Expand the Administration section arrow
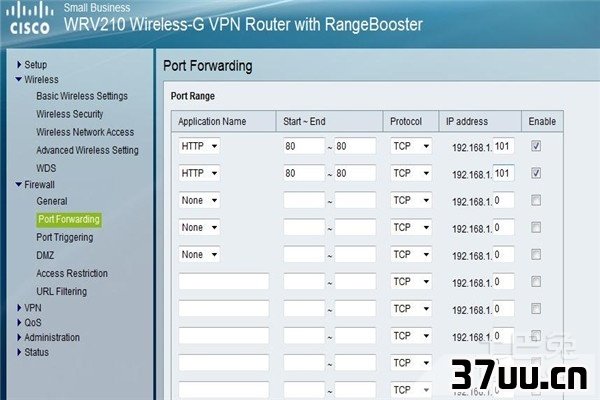The height and width of the screenshot is (400, 600). pos(19,337)
